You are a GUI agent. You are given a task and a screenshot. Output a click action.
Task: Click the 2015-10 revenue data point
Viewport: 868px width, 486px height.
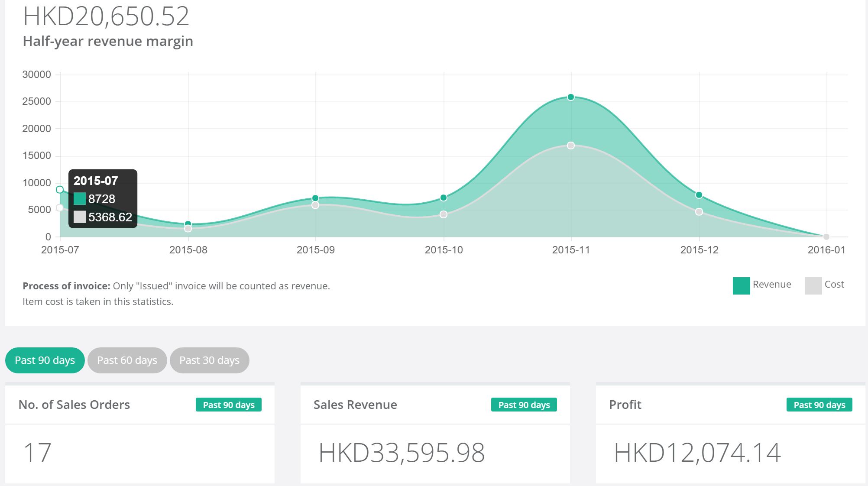point(444,198)
